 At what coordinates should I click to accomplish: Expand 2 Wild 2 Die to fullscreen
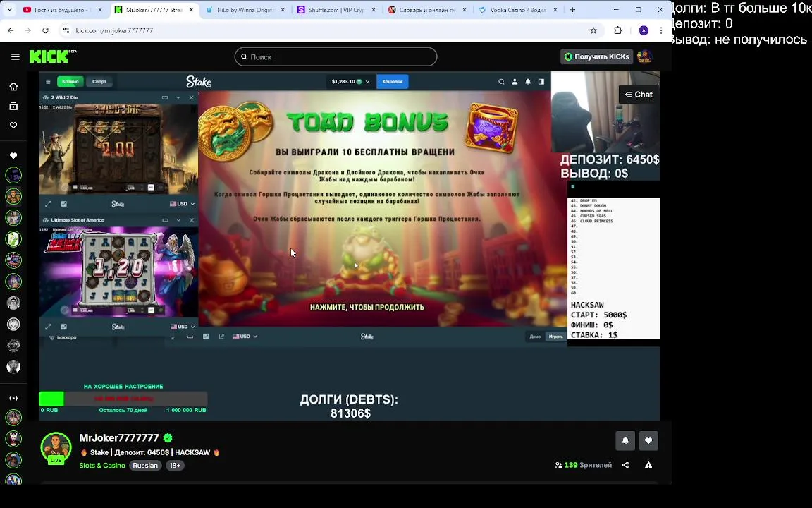pos(48,204)
